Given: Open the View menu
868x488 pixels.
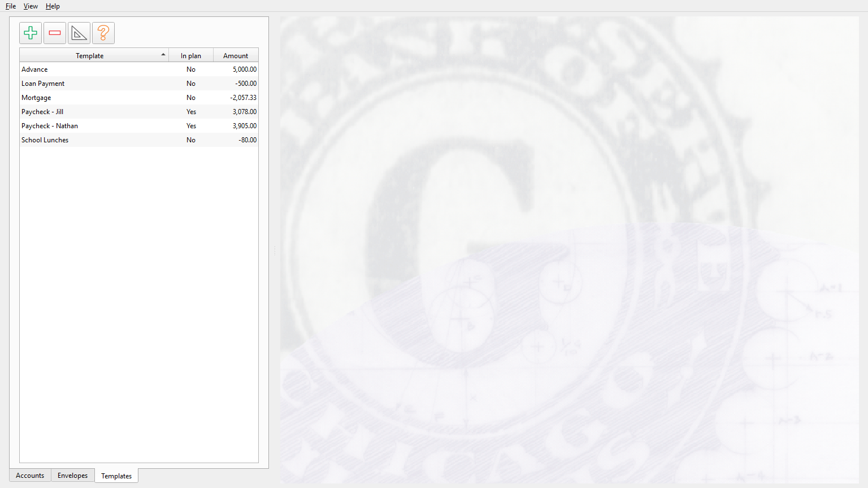Looking at the screenshot, I should [31, 6].
